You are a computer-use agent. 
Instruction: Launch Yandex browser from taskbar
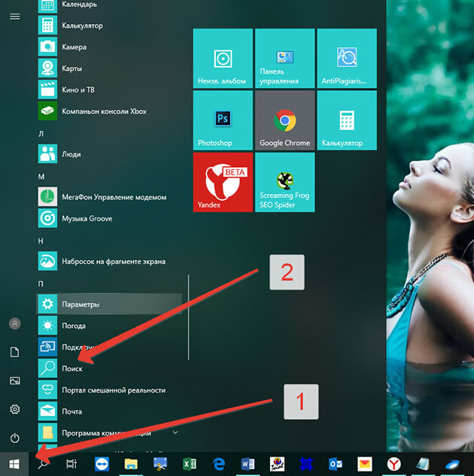pos(393,464)
